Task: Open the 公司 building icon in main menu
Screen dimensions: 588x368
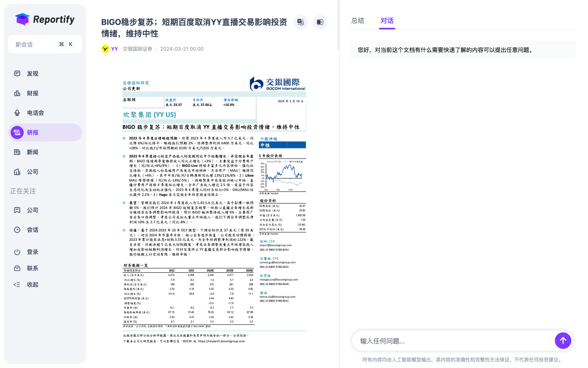Action: pos(17,172)
